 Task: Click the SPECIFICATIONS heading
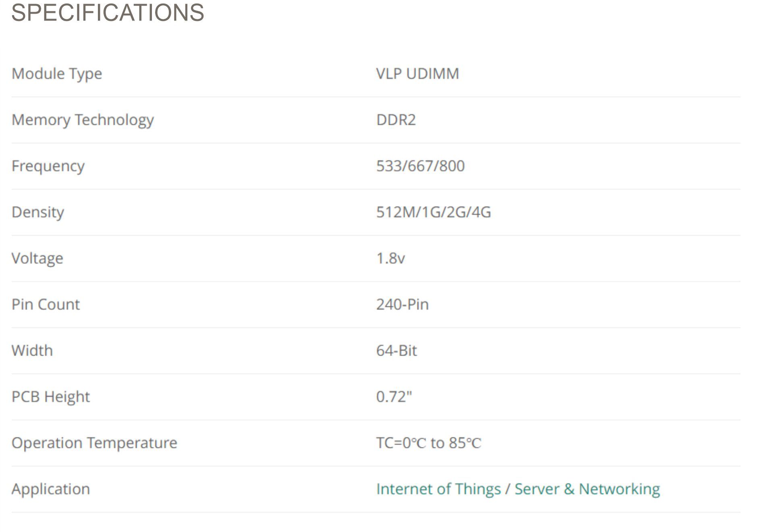click(108, 12)
